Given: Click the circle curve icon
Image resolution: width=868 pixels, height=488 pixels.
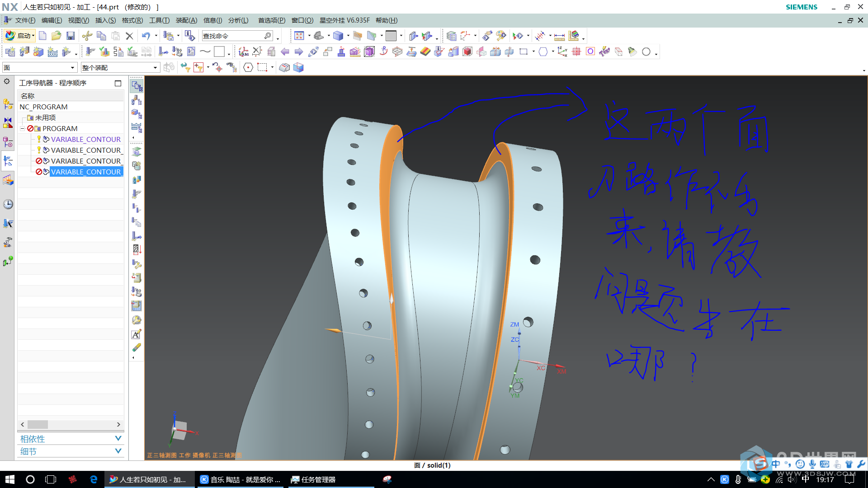Looking at the screenshot, I should [x=646, y=52].
